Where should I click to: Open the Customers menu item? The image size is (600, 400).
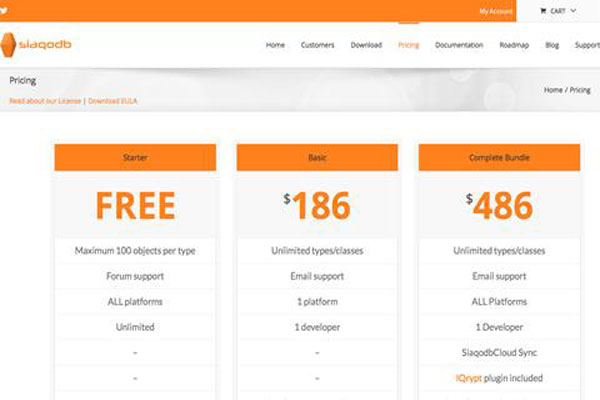(x=317, y=45)
